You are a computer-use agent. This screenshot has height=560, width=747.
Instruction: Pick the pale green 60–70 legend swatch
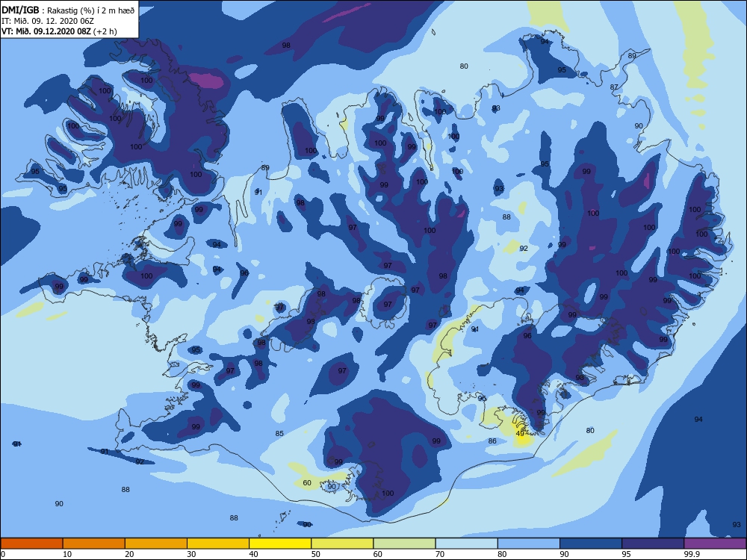pos(404,544)
